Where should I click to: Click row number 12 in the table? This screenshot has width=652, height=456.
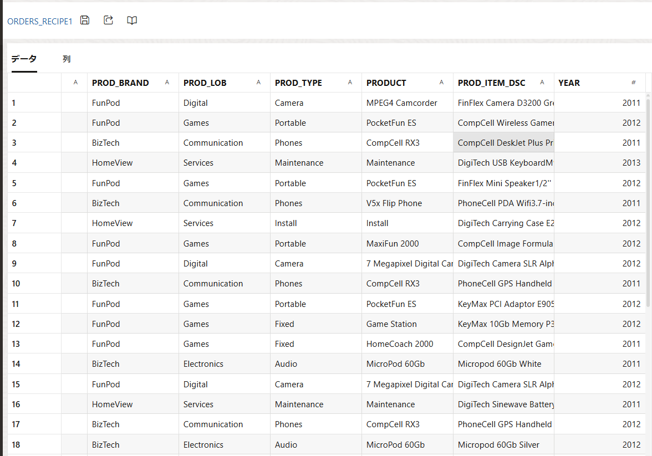tap(35, 323)
